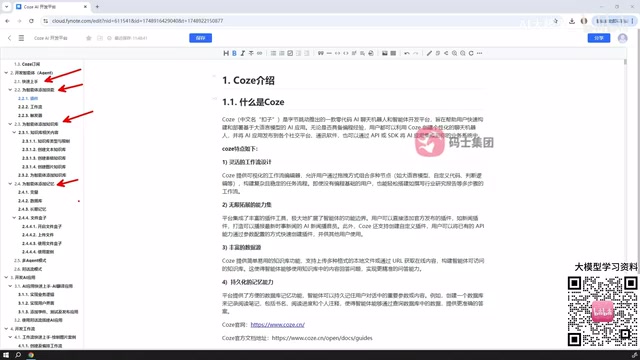Toggle bold formatting
Screen dimensions: 640x360
coord(234,53)
